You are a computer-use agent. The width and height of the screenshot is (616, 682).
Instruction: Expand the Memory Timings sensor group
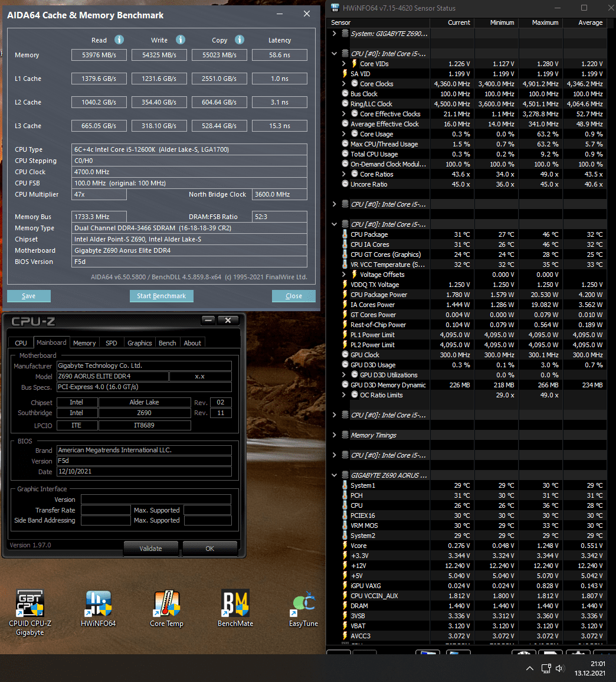334,435
